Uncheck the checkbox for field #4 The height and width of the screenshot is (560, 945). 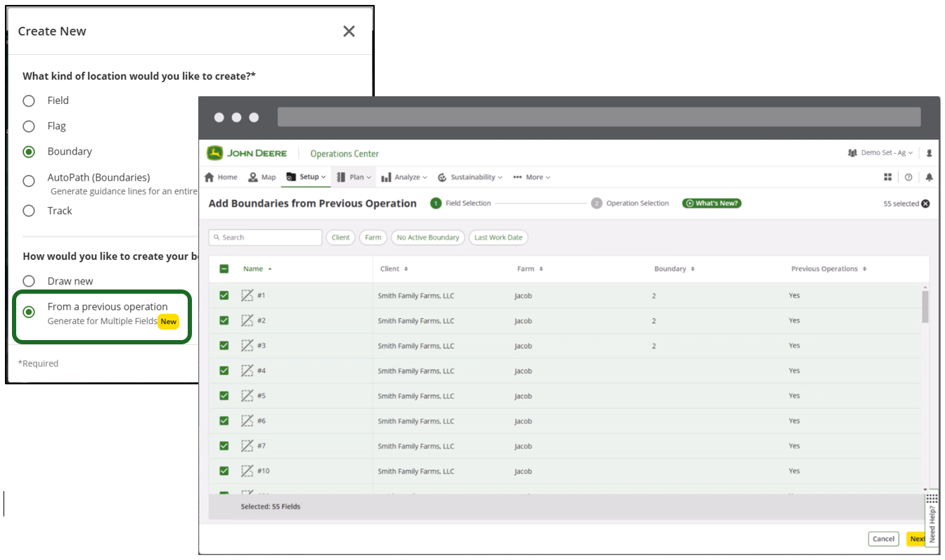click(224, 370)
